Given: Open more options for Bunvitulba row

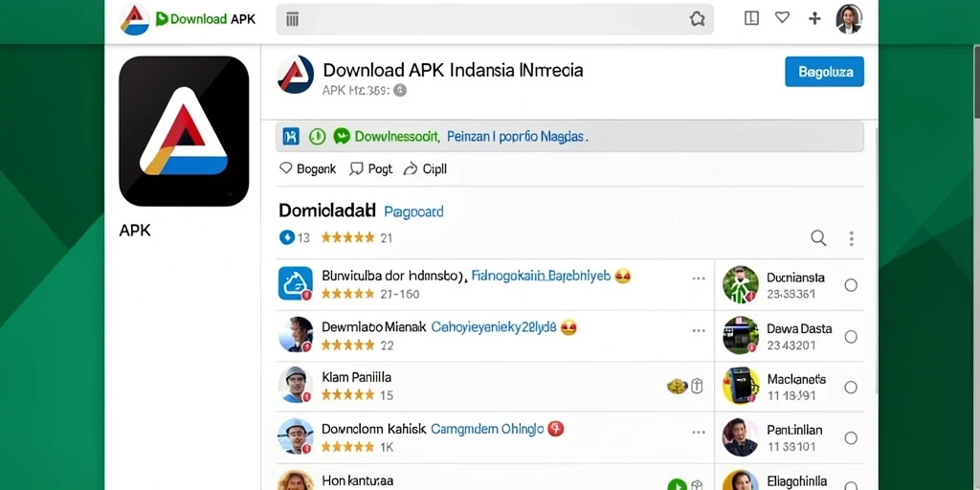Looking at the screenshot, I should (698, 278).
